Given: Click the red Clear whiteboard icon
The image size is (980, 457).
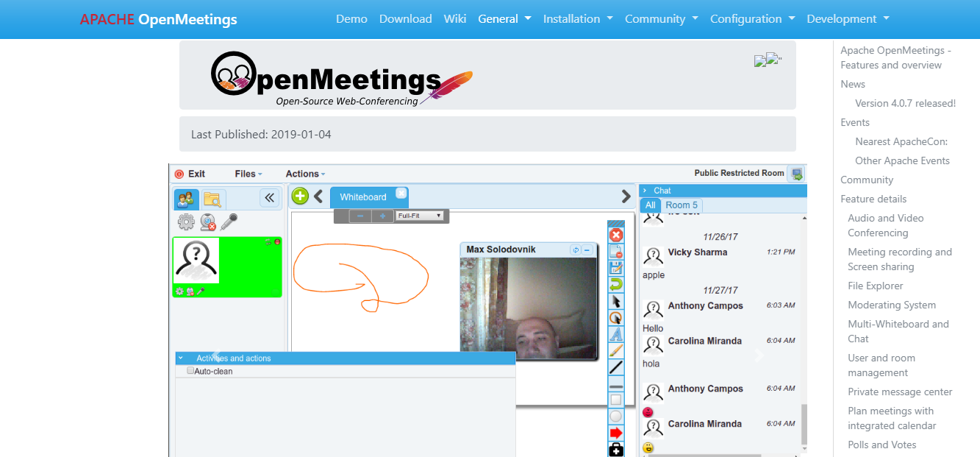Looking at the screenshot, I should click(x=616, y=235).
